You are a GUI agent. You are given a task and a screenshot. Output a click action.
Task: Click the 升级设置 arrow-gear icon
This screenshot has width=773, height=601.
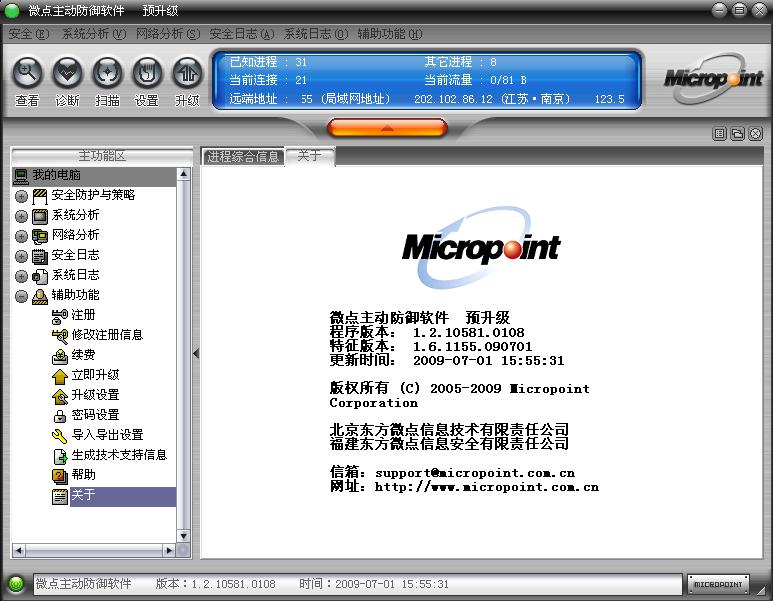60,396
